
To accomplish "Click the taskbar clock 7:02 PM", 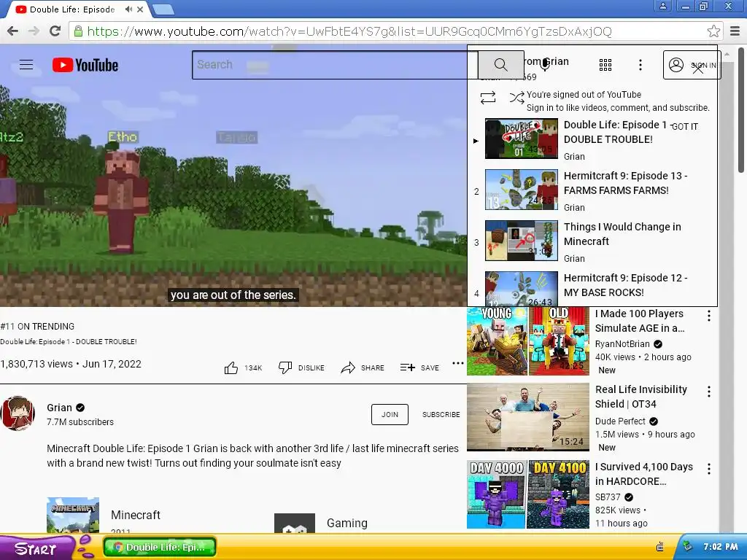I will click(x=720, y=547).
